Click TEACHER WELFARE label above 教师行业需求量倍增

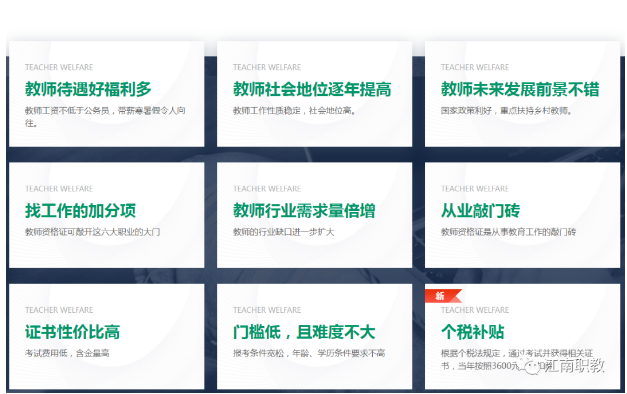[267, 188]
